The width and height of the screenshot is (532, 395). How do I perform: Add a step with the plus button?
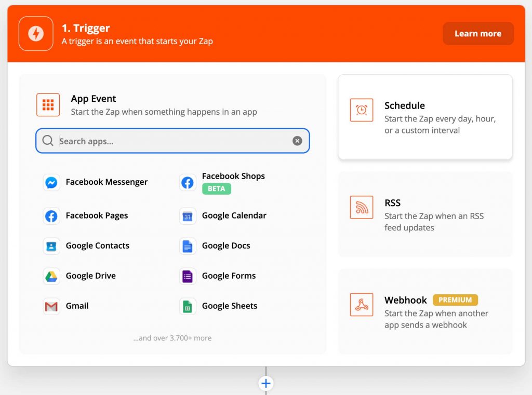pos(266,384)
